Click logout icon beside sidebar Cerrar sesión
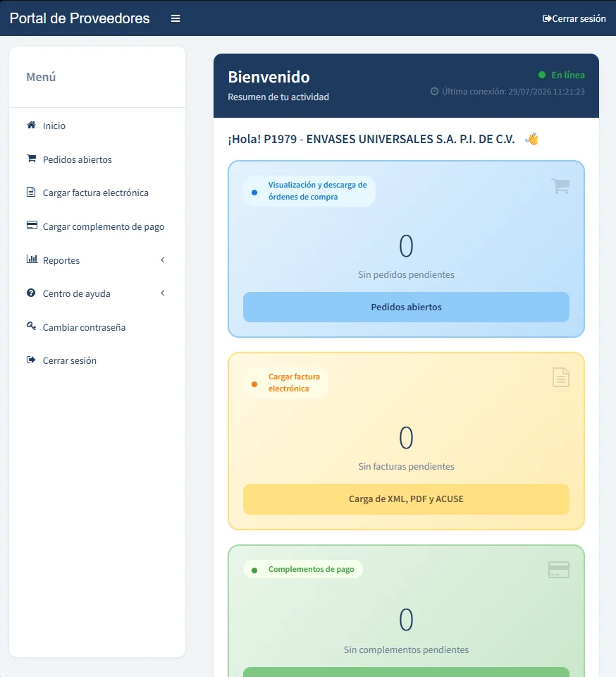The height and width of the screenshot is (677, 616). pyautogui.click(x=31, y=360)
